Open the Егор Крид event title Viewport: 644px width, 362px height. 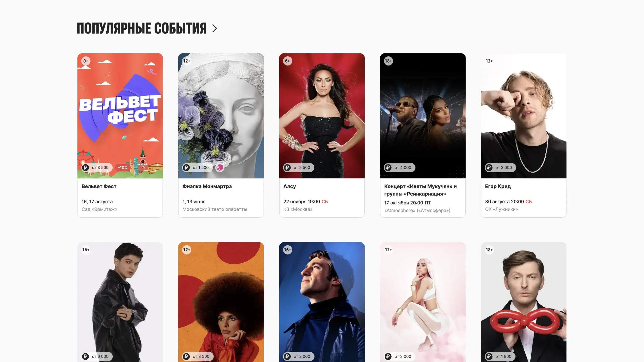(498, 186)
